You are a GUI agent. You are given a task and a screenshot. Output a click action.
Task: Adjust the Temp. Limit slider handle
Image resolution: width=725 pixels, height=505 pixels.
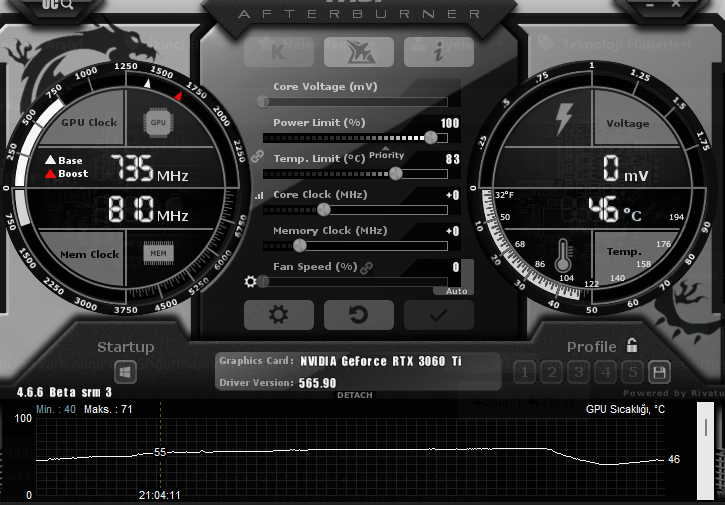click(396, 173)
